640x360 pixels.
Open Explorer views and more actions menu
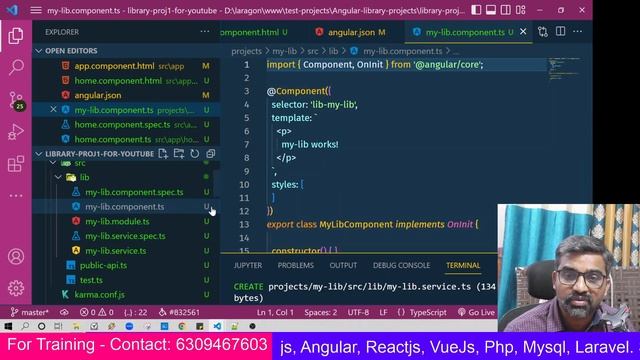click(205, 32)
